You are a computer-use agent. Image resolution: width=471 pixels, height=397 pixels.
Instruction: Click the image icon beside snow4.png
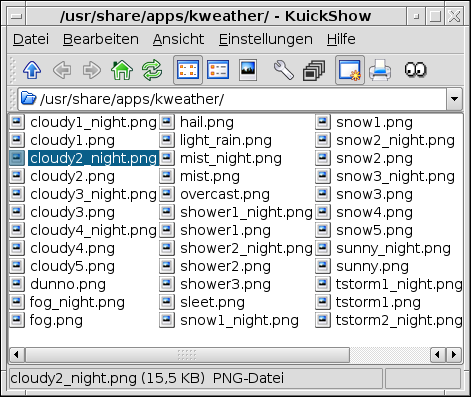[323, 211]
